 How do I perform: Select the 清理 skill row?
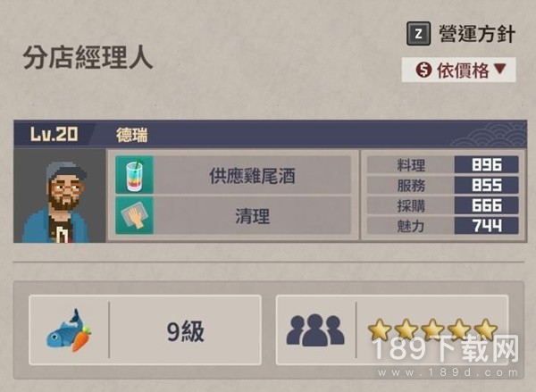tap(233, 215)
